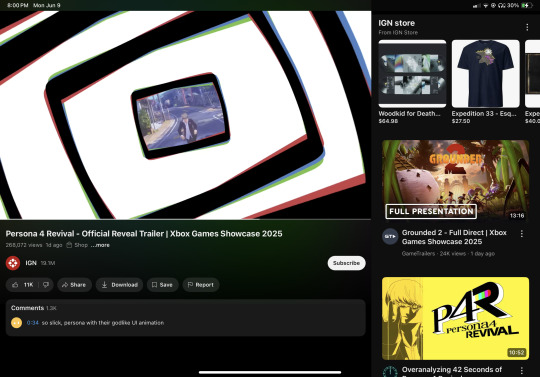Open options for the Grounded 2 video
This screenshot has width=540, height=377.
(x=522, y=234)
